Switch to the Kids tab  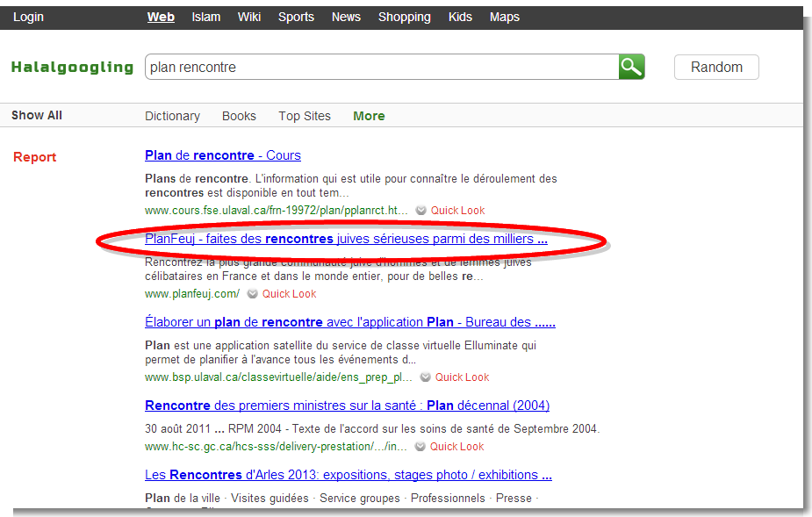(460, 17)
